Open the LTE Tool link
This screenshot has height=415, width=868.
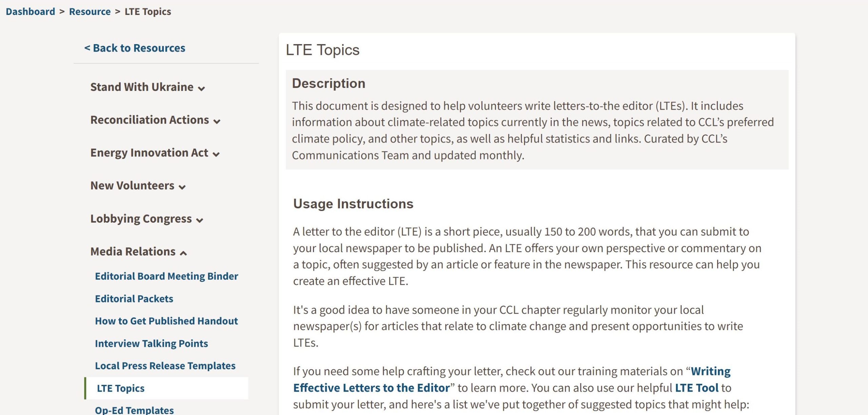tap(697, 388)
